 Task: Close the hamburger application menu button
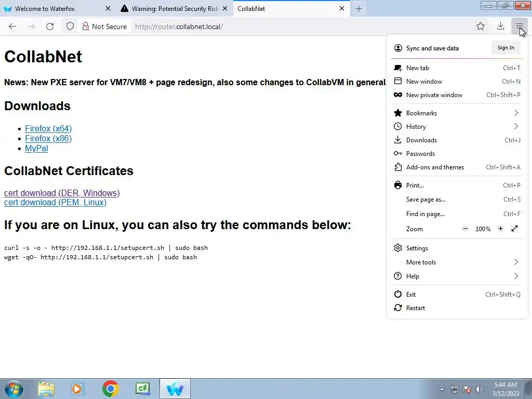coord(519,26)
